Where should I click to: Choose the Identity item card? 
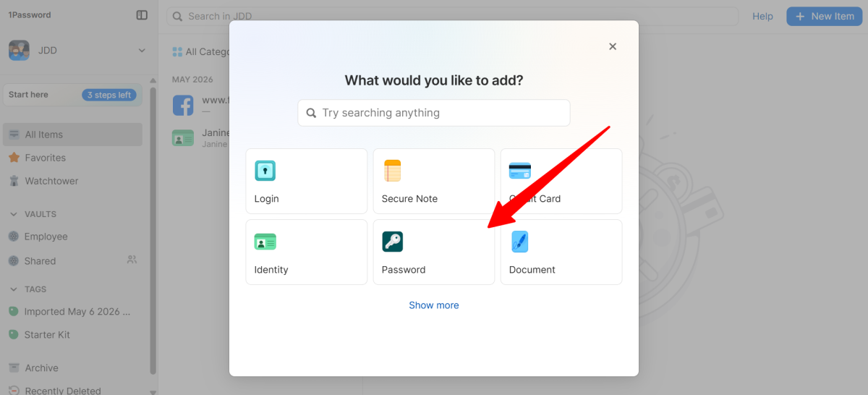coord(307,252)
